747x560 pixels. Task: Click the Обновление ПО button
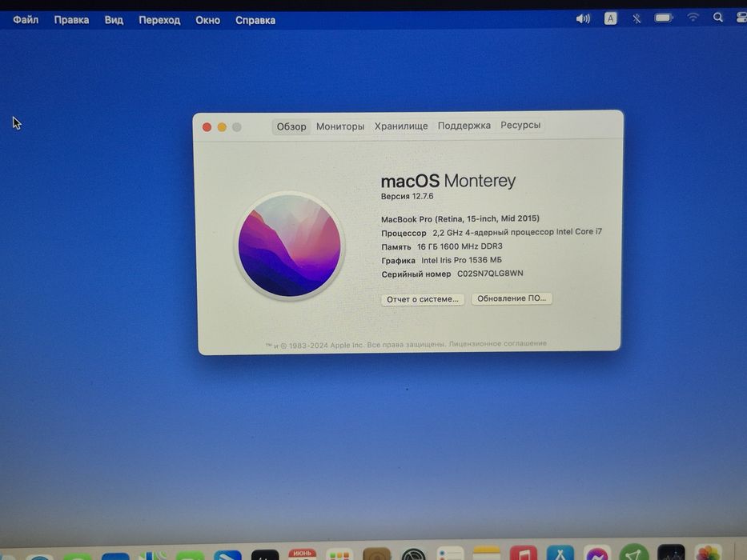(512, 298)
